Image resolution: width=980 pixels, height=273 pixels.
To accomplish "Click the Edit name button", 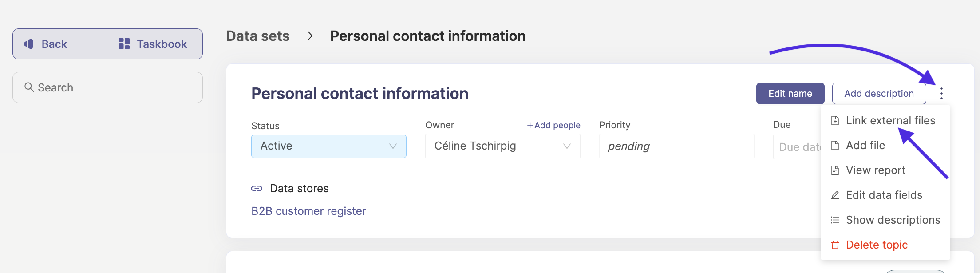I will [x=790, y=93].
